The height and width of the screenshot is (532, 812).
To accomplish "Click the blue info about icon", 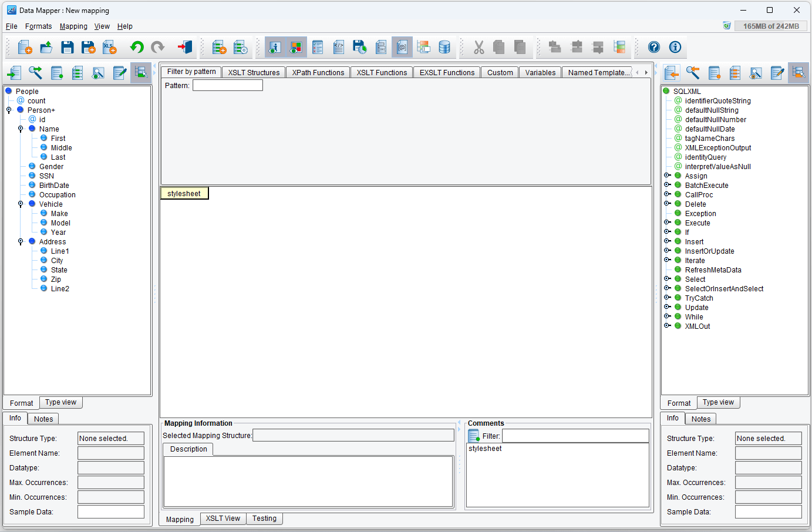I will point(675,47).
